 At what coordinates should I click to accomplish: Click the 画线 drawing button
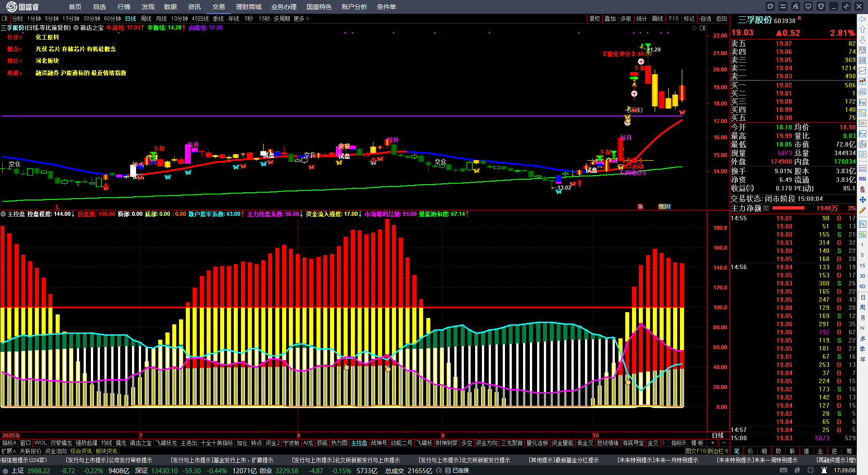click(x=658, y=19)
